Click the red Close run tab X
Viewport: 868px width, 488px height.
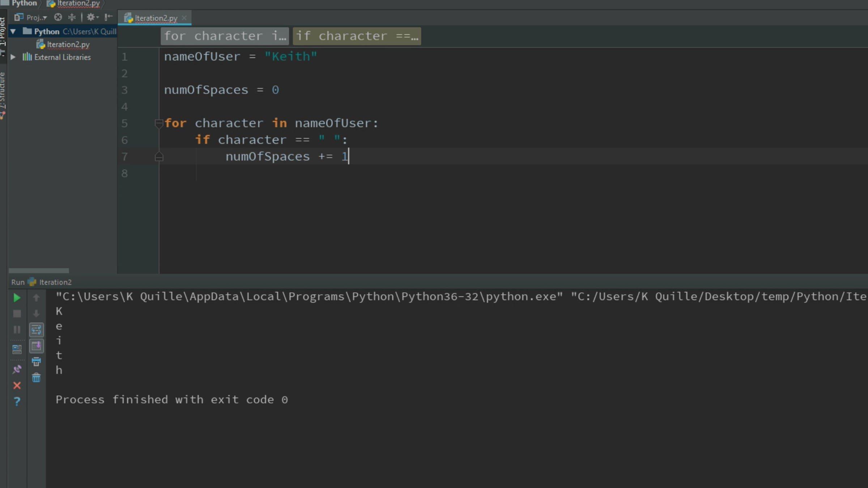[x=17, y=385]
